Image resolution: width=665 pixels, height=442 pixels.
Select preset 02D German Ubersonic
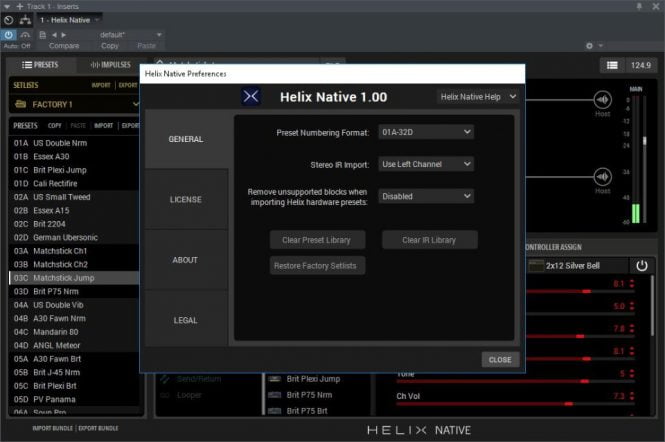point(73,238)
